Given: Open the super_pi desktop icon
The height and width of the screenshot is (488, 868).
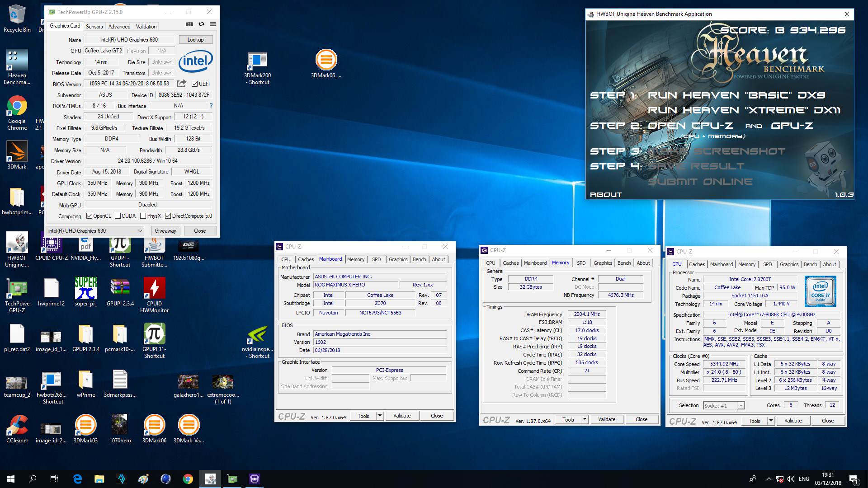Looking at the screenshot, I should point(85,291).
